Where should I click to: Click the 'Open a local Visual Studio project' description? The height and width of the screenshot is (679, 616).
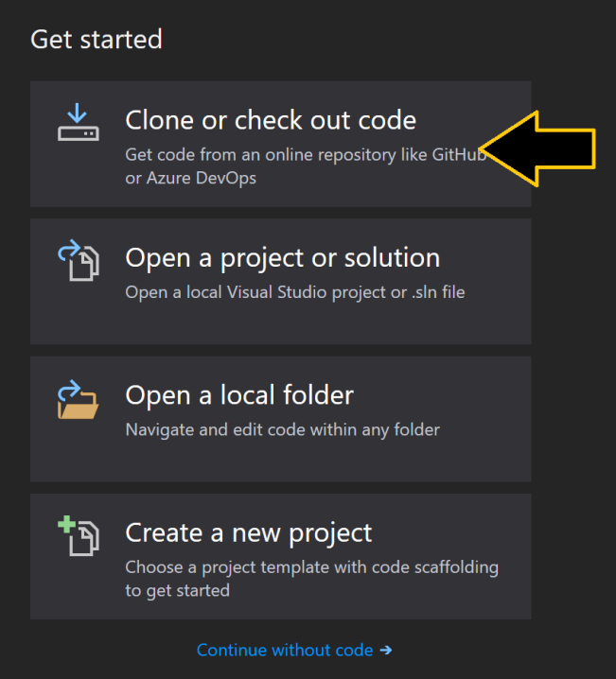[x=295, y=292]
